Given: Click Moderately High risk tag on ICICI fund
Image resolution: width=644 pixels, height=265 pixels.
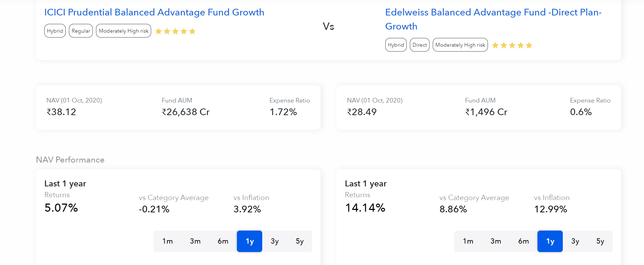Looking at the screenshot, I should [123, 31].
